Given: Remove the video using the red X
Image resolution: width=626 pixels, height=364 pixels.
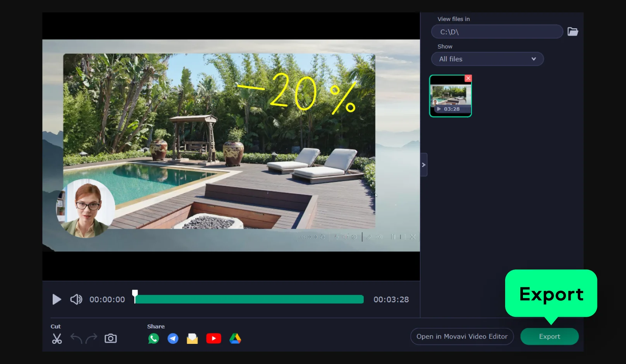Looking at the screenshot, I should coord(468,78).
